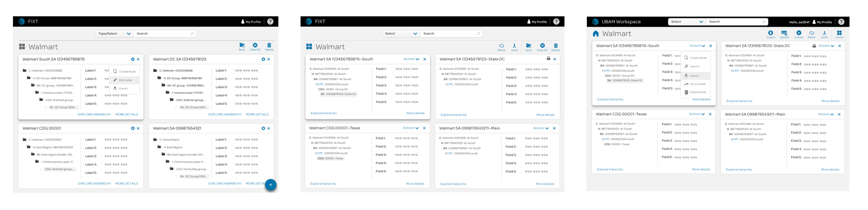Open Actions on middle window Walmart SA 123456789876-South card

tap(411, 59)
